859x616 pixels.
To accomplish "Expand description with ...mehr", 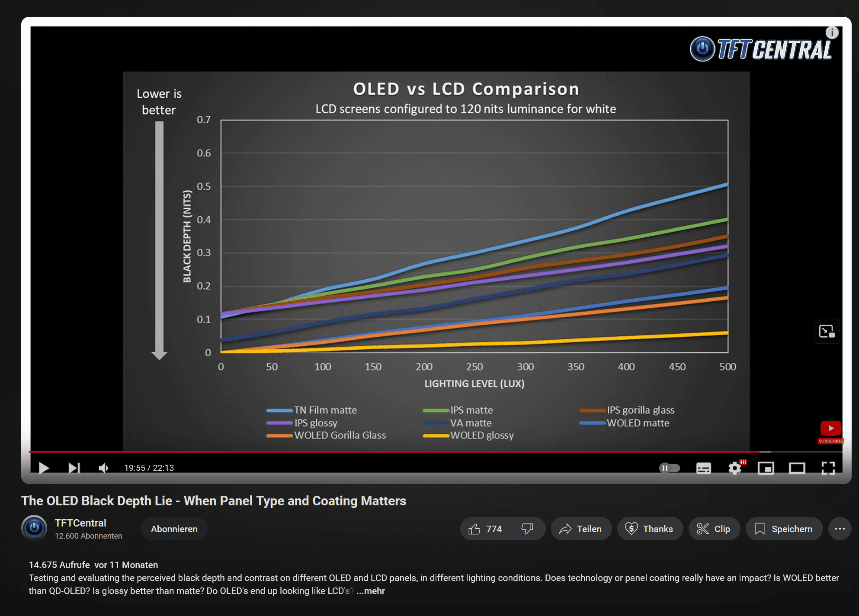I will (371, 591).
